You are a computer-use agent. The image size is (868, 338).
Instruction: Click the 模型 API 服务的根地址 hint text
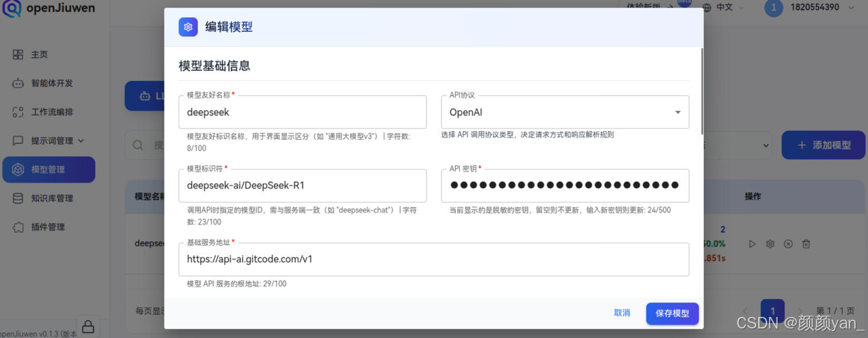[x=237, y=284]
